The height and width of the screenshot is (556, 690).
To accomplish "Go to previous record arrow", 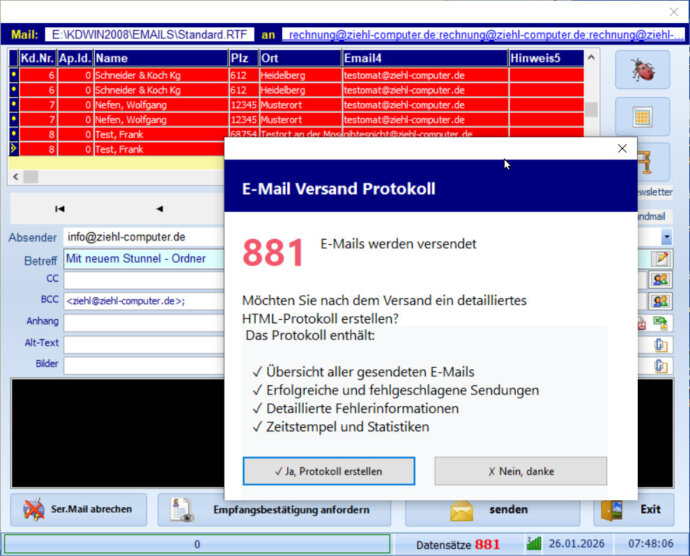I will click(x=159, y=209).
